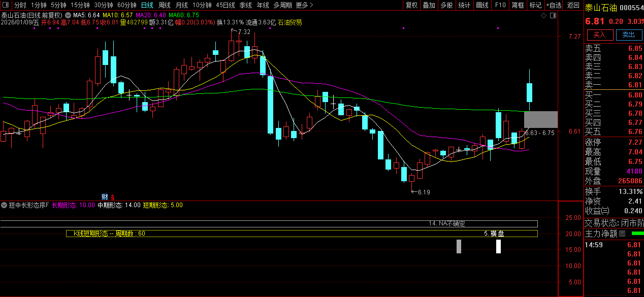Screen dimensions: 644x297
Task: Click the 涨停 7.27 row
Action: coord(614,142)
